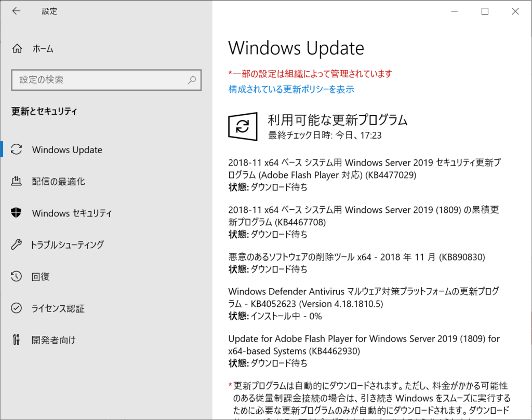Click the KB890830 malicious software removal entry

coord(356,263)
